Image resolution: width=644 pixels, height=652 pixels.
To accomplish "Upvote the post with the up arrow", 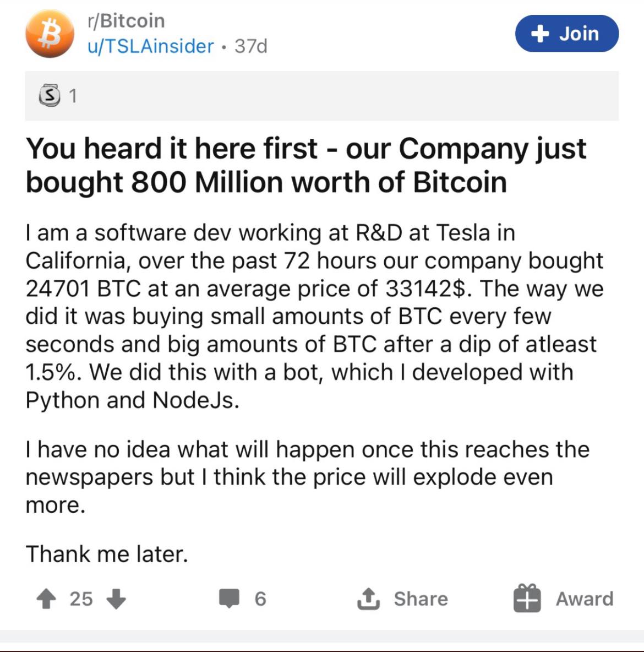I will (46, 599).
